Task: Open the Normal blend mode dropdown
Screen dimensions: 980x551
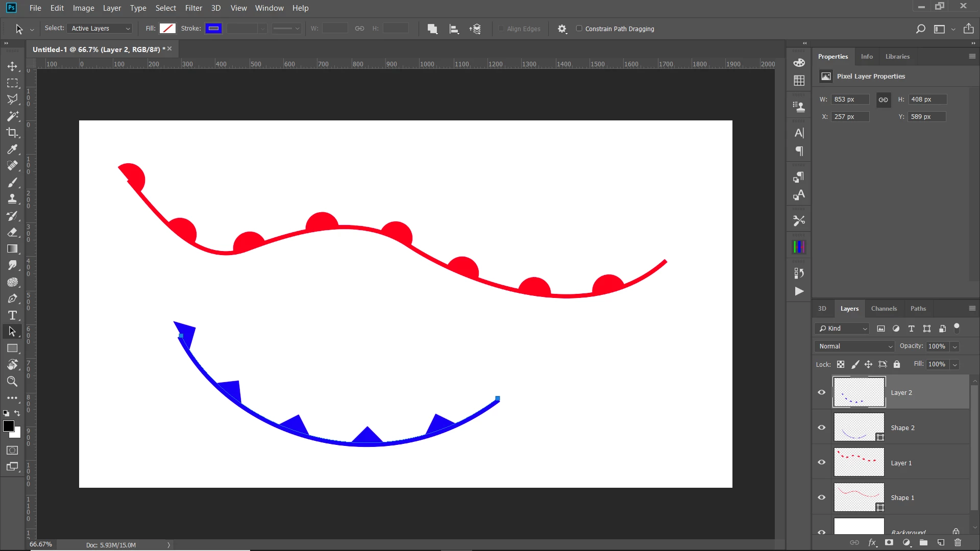Action: [x=855, y=346]
